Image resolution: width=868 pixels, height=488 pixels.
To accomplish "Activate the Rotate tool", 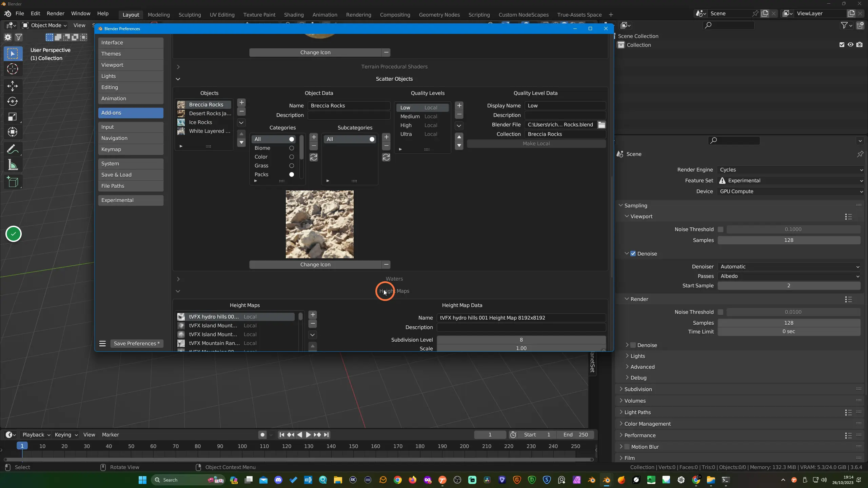I will click(13, 101).
